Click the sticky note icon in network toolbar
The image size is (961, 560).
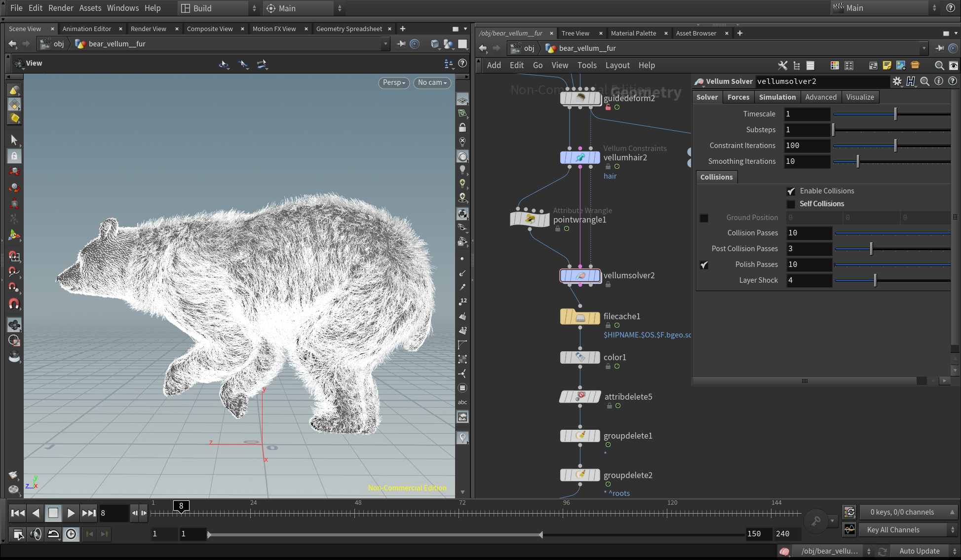[887, 65]
